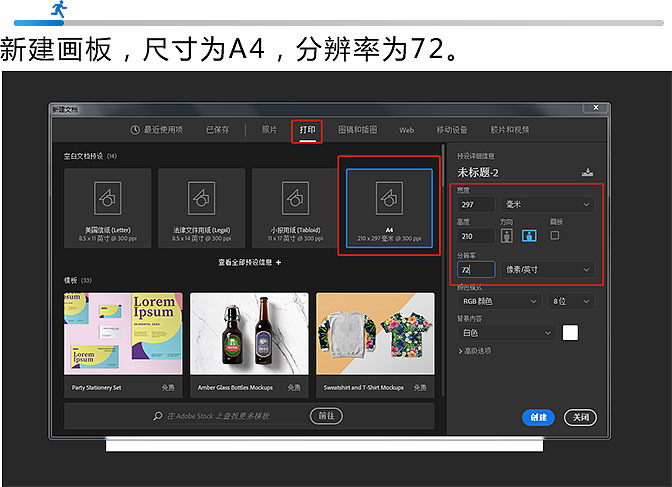This screenshot has width=672, height=487.
Task: Switch to the Web tab
Action: pyautogui.click(x=407, y=130)
